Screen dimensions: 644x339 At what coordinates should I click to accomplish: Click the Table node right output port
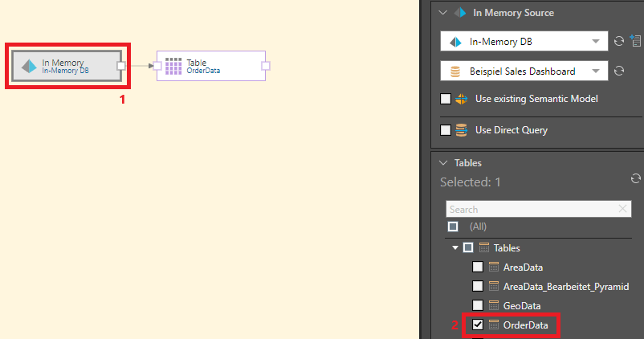[266, 66]
